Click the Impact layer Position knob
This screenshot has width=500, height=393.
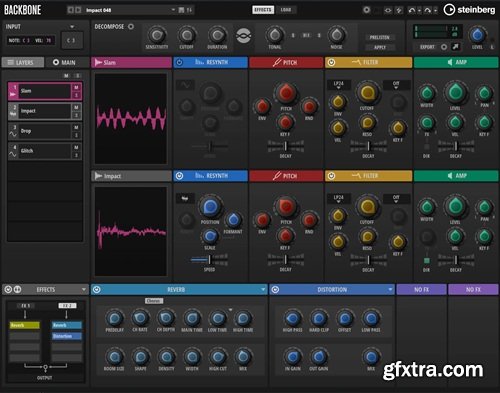point(210,207)
